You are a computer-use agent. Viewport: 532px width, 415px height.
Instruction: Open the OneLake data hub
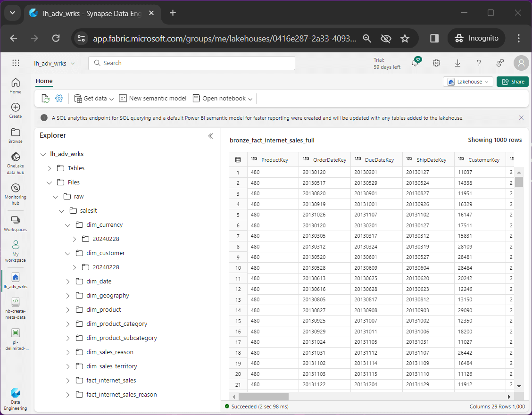click(x=15, y=163)
